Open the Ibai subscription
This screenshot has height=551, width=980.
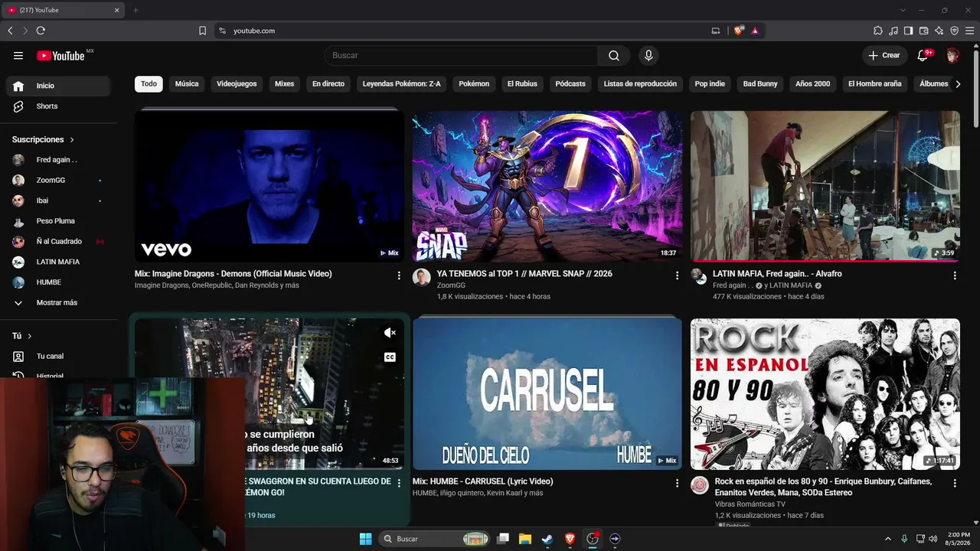(58, 201)
